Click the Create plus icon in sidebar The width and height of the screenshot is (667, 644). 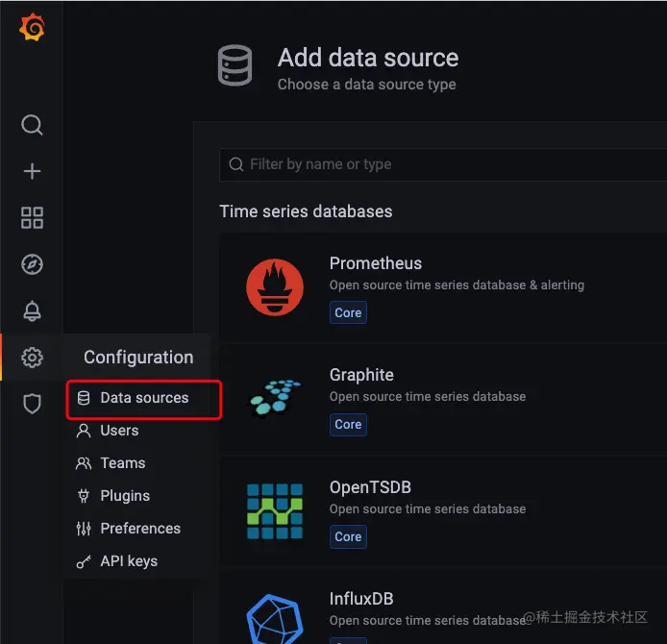pyautogui.click(x=32, y=171)
